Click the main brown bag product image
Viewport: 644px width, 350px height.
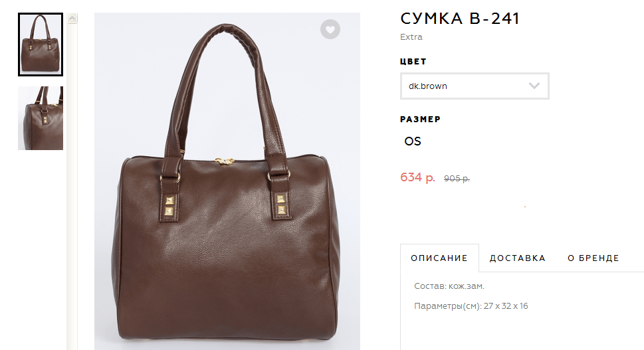pyautogui.click(x=227, y=181)
